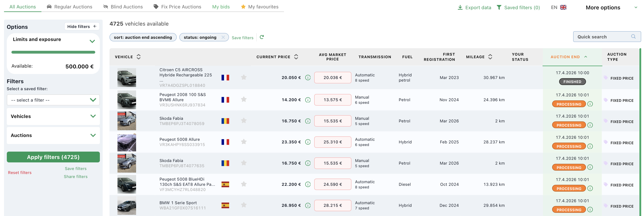644x216 pixels.
Task: Open price info for Peugeot 2008
Action: point(308,100)
